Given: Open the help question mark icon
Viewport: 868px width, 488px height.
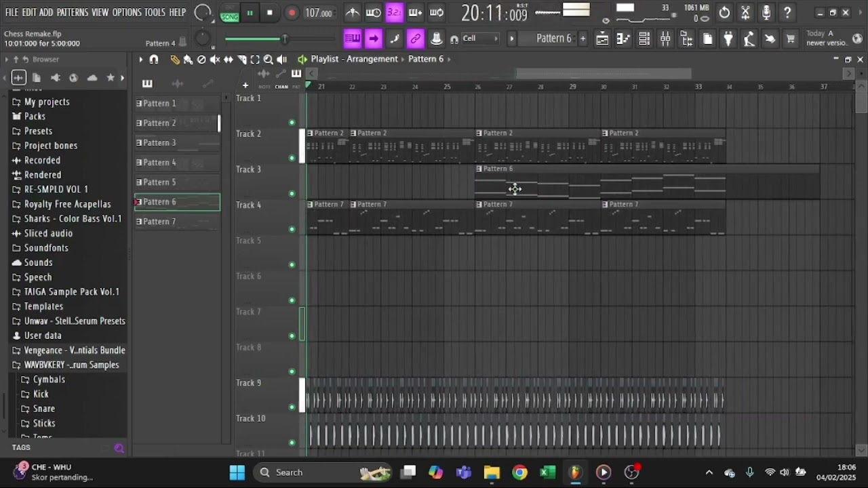Looking at the screenshot, I should 787,12.
